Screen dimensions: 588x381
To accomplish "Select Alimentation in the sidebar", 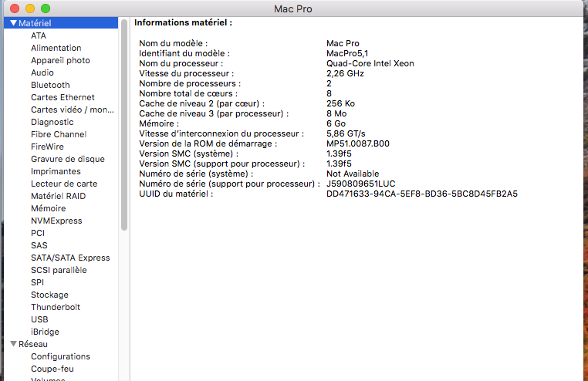I will pyautogui.click(x=56, y=48).
